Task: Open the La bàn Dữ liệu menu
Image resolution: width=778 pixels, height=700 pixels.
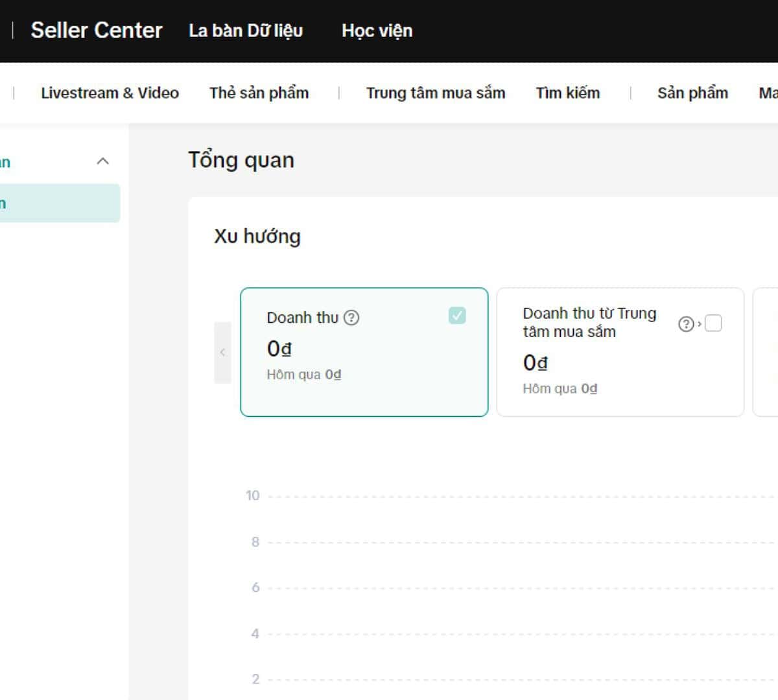Action: point(246,30)
